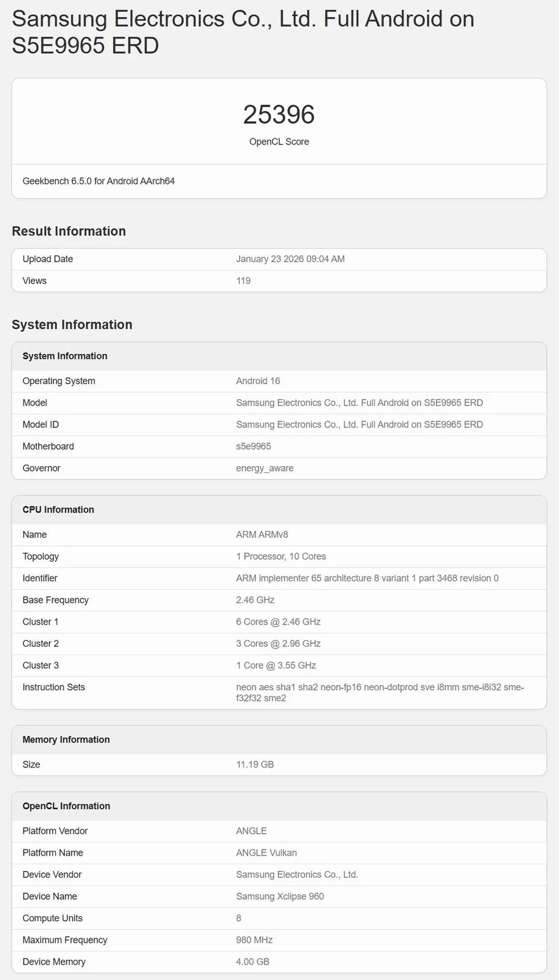
Task: Click the Instruction Sets value text
Action: (x=380, y=692)
